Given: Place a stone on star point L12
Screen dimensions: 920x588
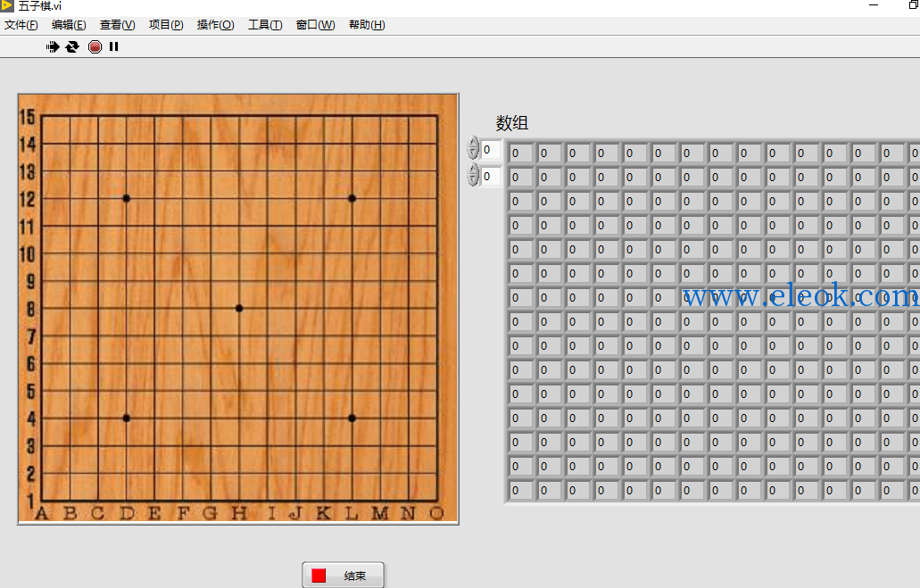Looking at the screenshot, I should pyautogui.click(x=352, y=198).
